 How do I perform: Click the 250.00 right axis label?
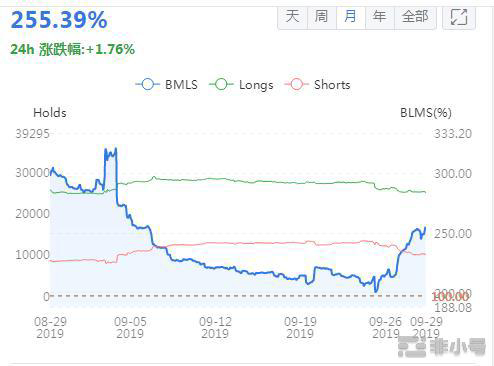coord(453,234)
